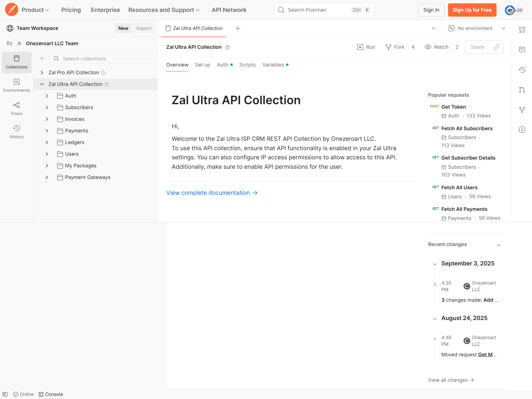Switch to the Variables tab
The height and width of the screenshot is (399, 532).
click(x=275, y=65)
